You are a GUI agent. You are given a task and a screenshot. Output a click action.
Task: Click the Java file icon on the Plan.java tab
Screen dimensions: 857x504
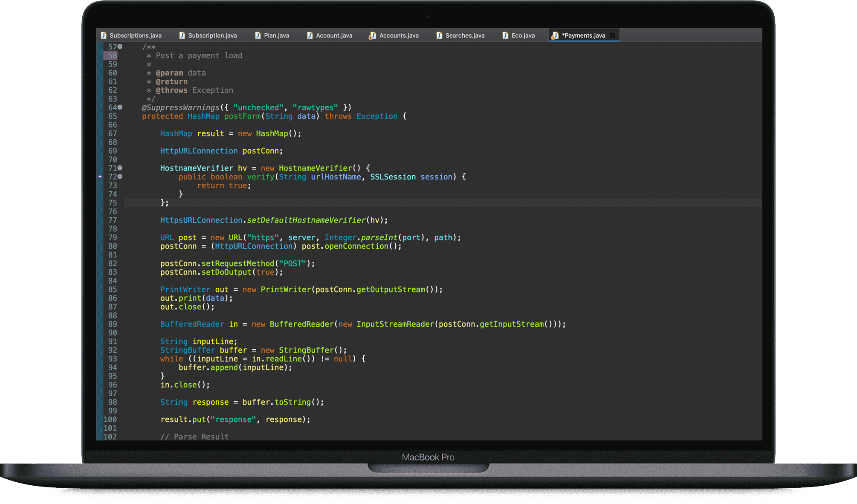coord(258,35)
